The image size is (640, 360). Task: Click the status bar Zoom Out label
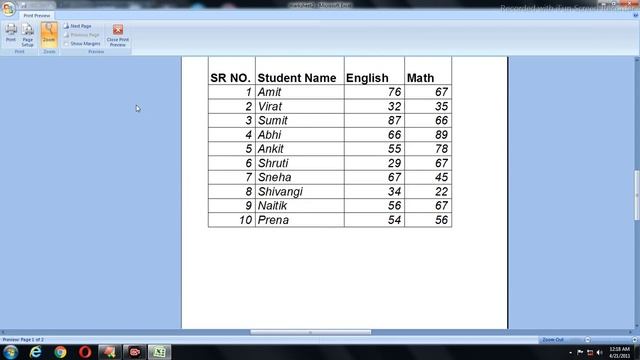point(553,340)
